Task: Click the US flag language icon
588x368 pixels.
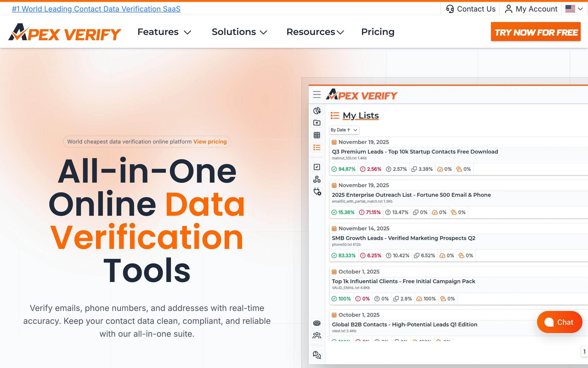Action: pyautogui.click(x=570, y=9)
